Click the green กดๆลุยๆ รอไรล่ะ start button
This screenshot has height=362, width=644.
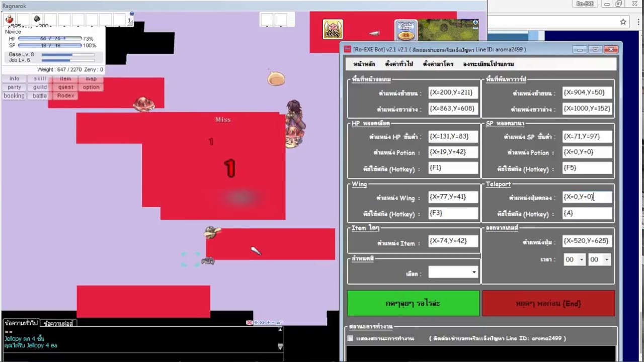(x=413, y=303)
